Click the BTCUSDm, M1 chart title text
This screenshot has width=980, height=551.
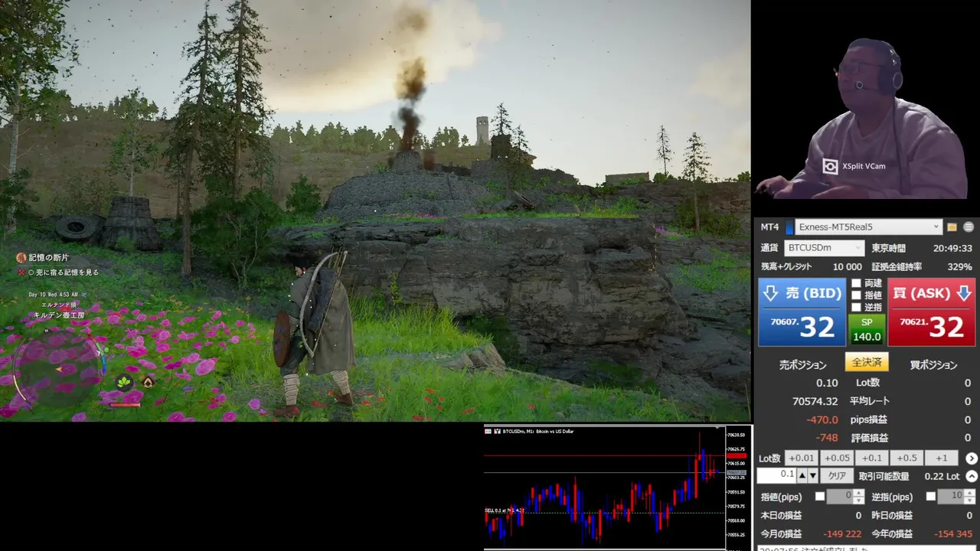pyautogui.click(x=538, y=432)
